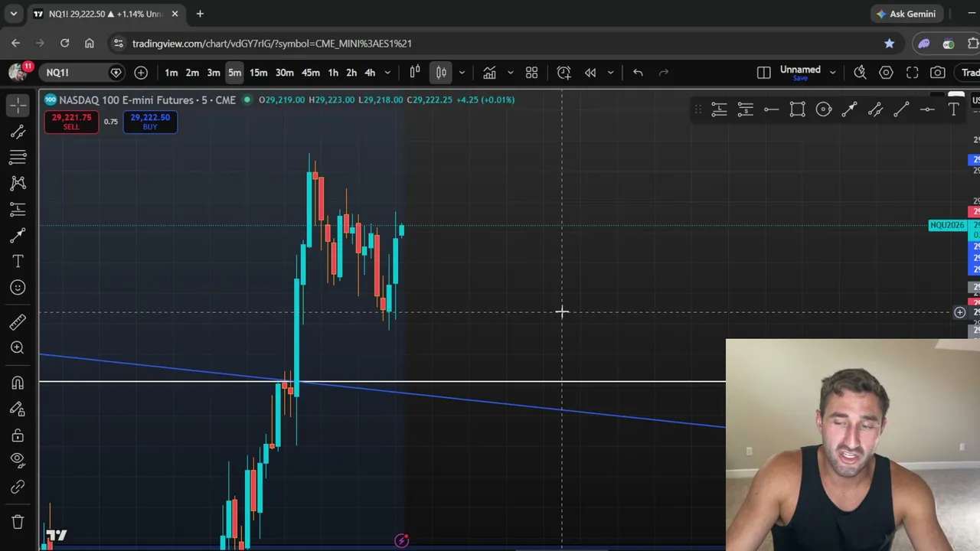Toggle the bar style button left of candles
980x551 pixels.
(415, 73)
